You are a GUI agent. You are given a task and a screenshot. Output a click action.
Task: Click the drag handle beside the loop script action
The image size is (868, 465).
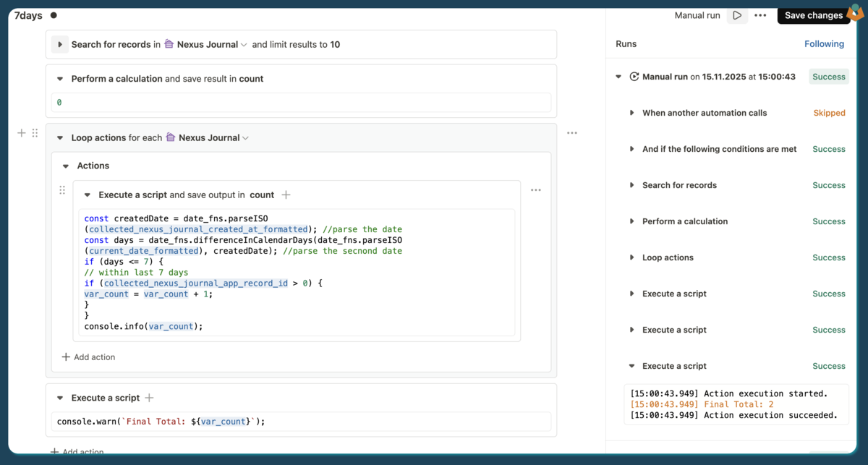(62, 190)
